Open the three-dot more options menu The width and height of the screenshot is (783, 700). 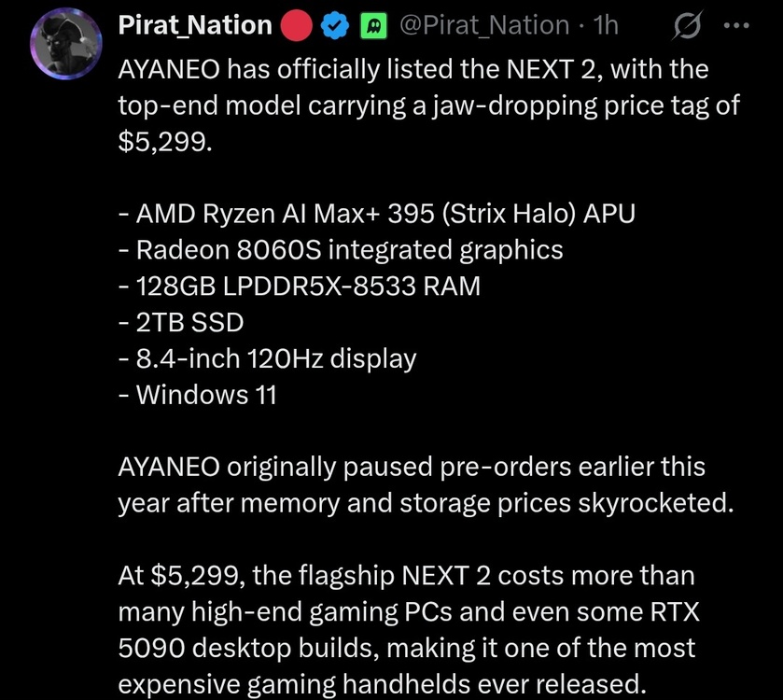736,25
